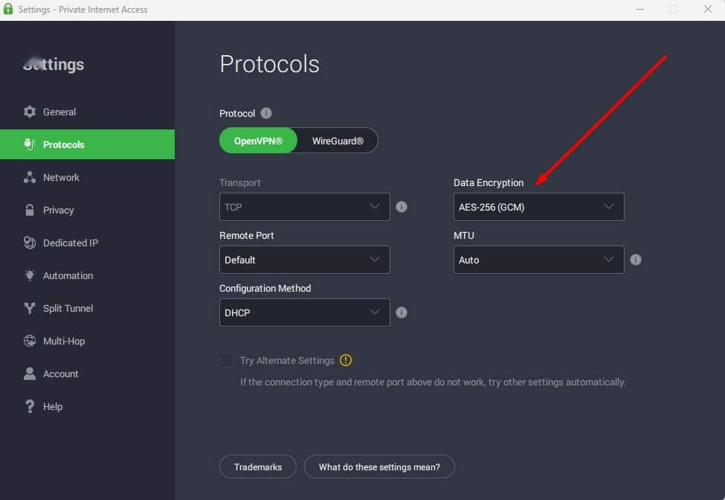Click the info icon next to Protocol label
The height and width of the screenshot is (500, 725).
coord(266,114)
